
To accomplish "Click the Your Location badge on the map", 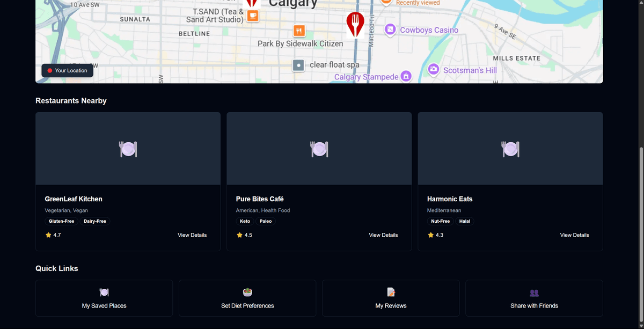I will point(67,70).
